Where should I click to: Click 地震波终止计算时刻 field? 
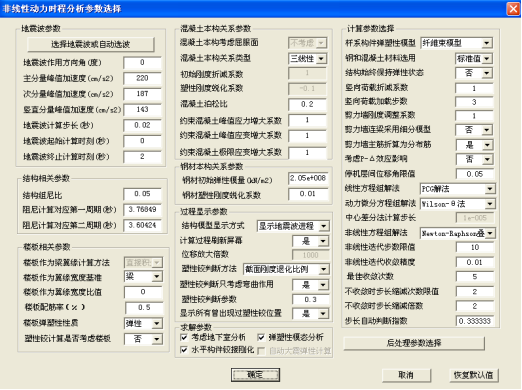(x=142, y=157)
